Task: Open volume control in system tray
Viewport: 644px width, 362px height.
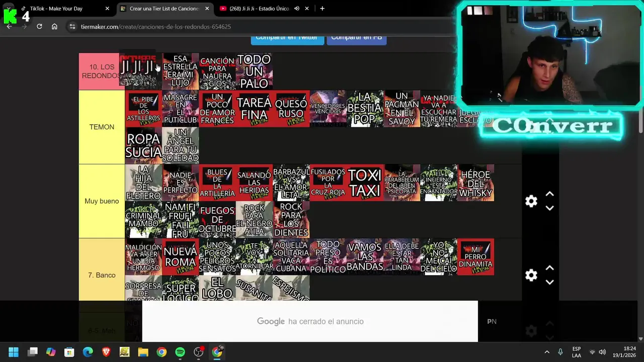Action: click(602, 352)
